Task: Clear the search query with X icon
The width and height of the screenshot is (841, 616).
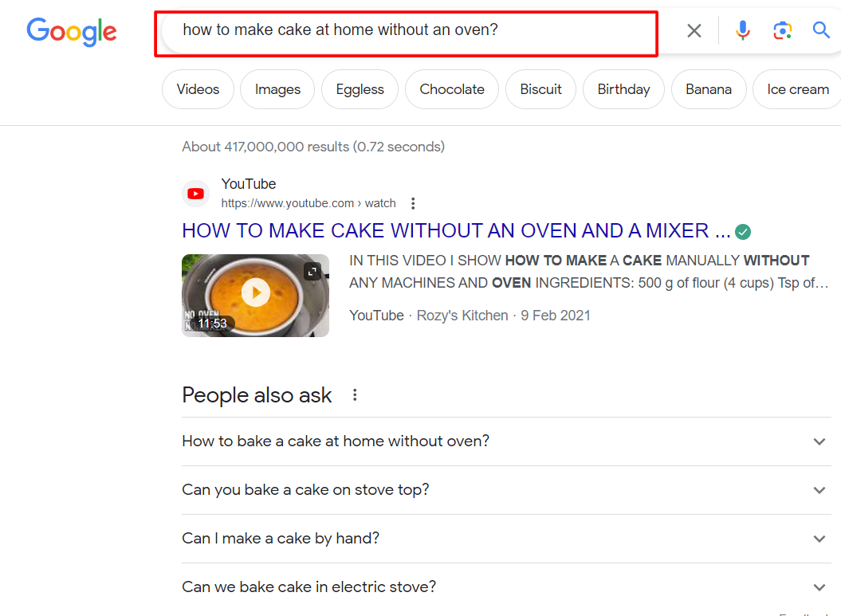Action: (694, 31)
